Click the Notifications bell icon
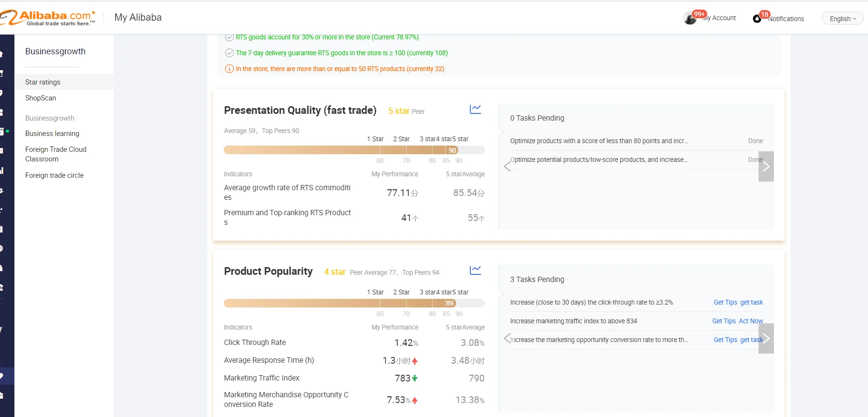The image size is (868, 417). tap(757, 19)
